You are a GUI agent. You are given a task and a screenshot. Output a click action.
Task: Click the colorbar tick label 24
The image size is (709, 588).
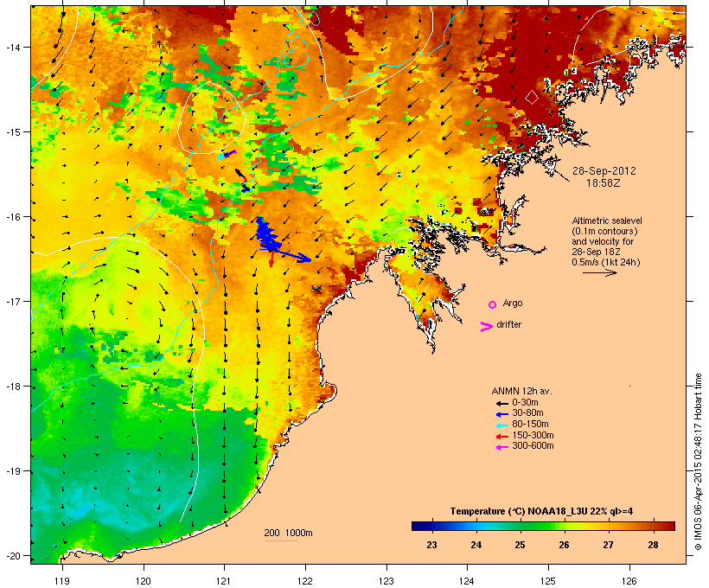pos(476,545)
